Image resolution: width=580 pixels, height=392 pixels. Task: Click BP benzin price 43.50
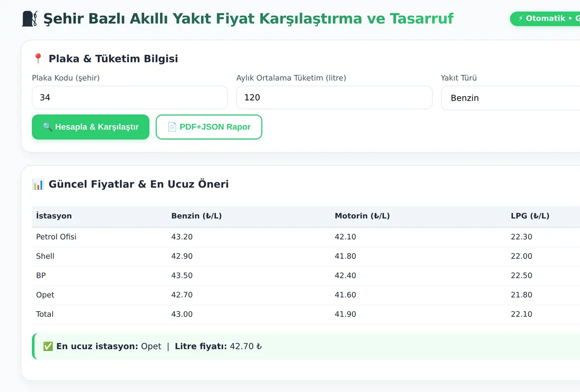pyautogui.click(x=182, y=276)
